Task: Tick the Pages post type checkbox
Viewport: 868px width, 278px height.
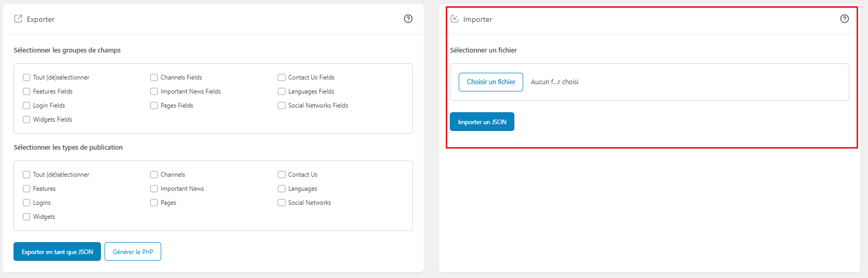Action: click(x=154, y=203)
